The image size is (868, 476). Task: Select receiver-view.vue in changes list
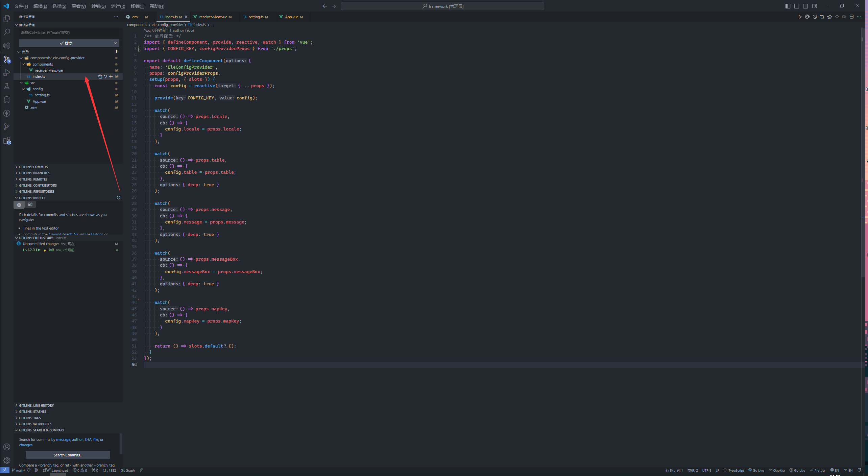(x=68, y=70)
